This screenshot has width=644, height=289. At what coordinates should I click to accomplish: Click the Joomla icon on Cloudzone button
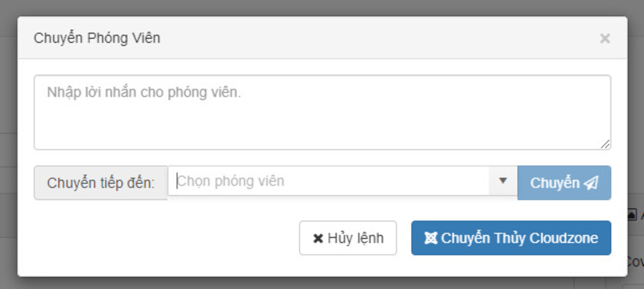(x=431, y=238)
